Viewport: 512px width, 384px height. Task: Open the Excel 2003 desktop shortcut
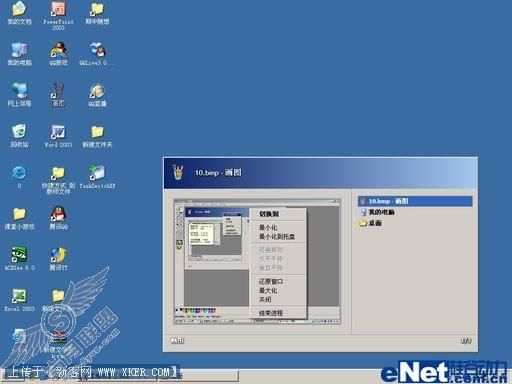pyautogui.click(x=19, y=300)
